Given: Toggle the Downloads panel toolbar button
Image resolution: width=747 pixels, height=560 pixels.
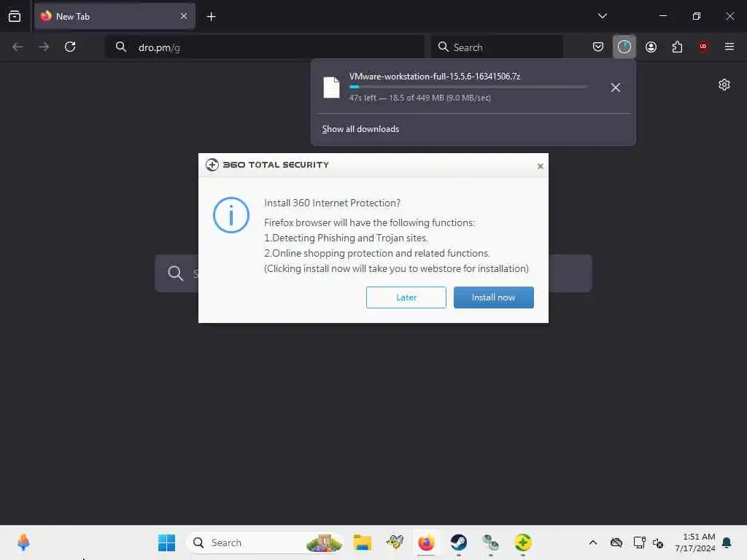Looking at the screenshot, I should pos(624,47).
